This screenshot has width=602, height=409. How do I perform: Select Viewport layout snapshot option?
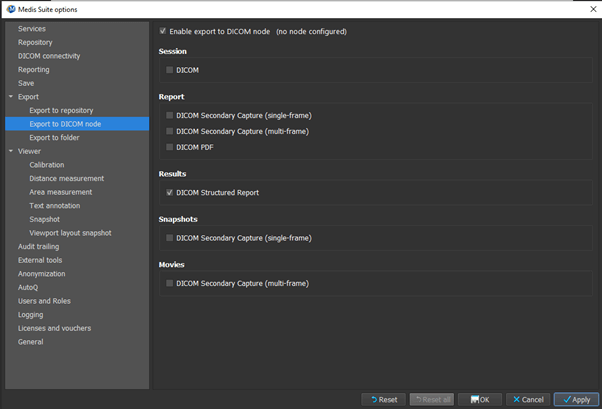[70, 233]
